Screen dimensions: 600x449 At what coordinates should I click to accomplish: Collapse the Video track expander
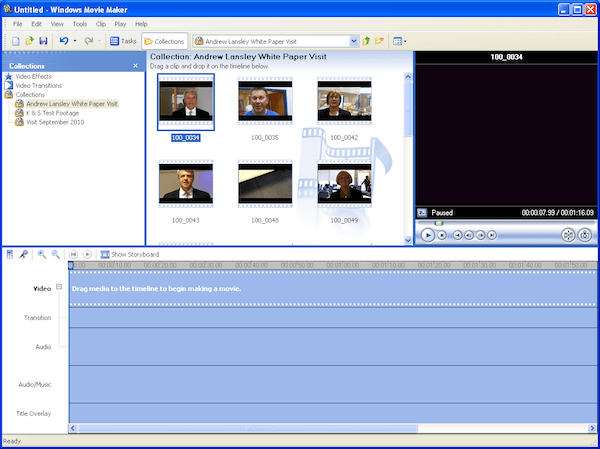click(x=59, y=286)
